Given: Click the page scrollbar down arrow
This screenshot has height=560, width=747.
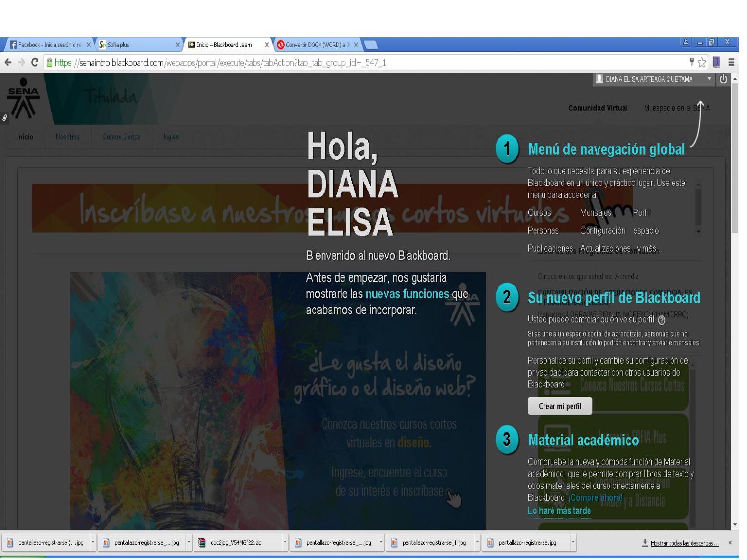Looking at the screenshot, I should pos(735,525).
